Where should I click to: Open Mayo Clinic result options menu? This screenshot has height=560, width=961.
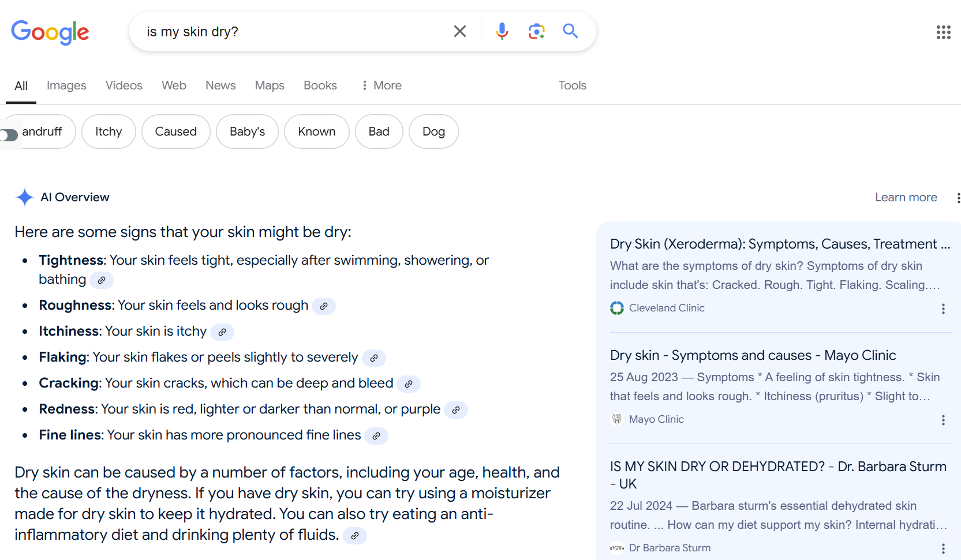943,420
